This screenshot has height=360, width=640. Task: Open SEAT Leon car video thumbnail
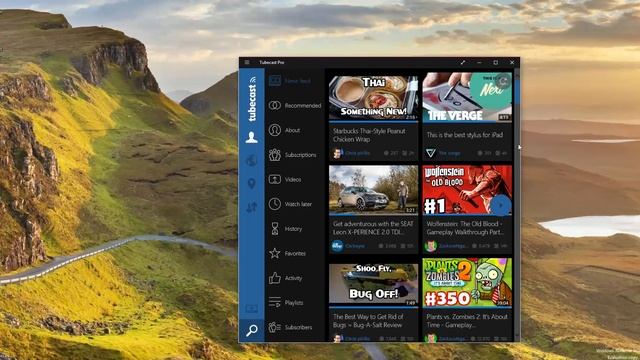click(373, 190)
